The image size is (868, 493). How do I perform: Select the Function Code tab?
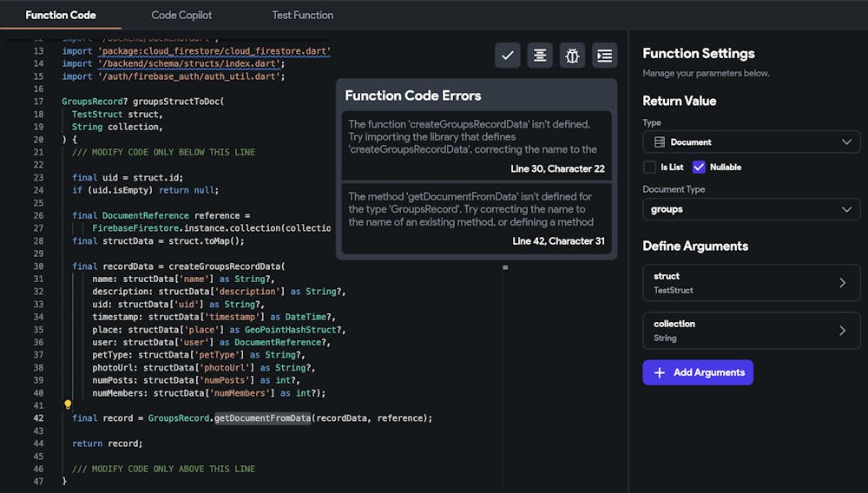61,15
